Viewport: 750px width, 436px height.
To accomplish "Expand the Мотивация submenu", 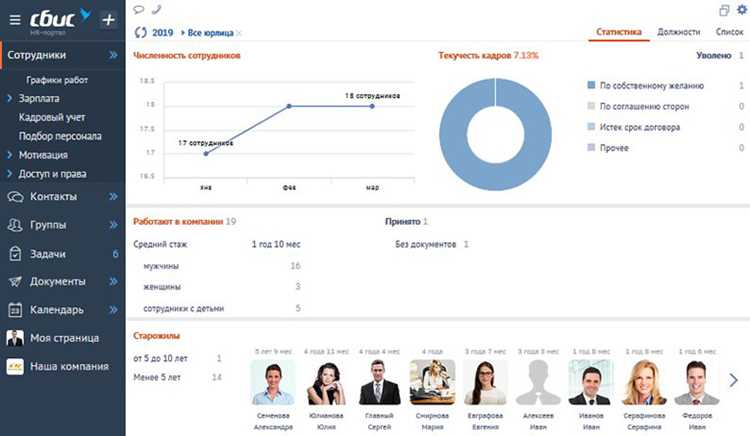I will pos(9,155).
